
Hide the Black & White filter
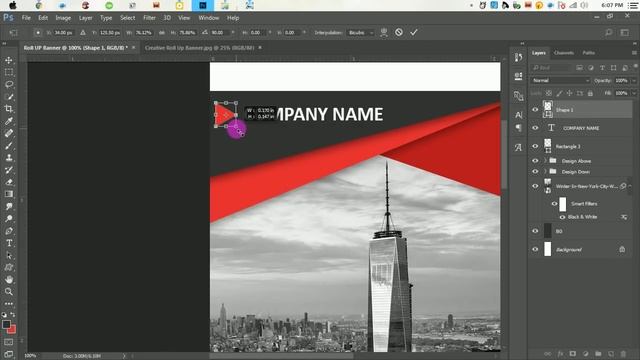point(562,217)
